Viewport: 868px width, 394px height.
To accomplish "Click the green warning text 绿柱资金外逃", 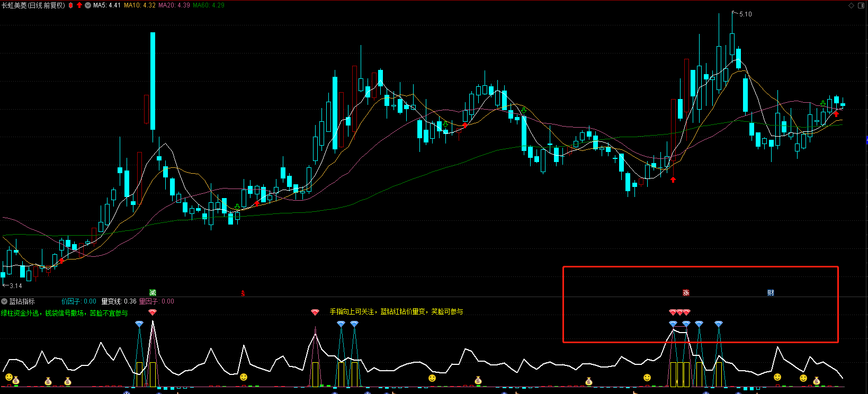I will tap(20, 314).
